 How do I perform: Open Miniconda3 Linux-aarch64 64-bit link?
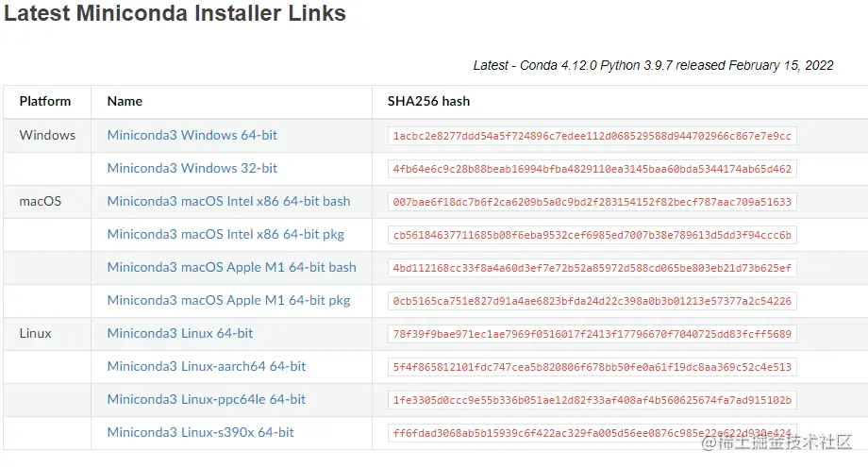[207, 366]
